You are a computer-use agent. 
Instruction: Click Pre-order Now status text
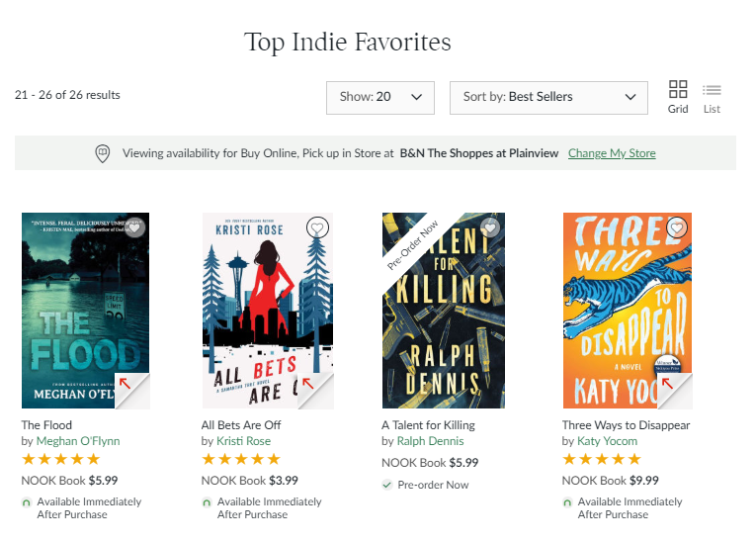[433, 485]
